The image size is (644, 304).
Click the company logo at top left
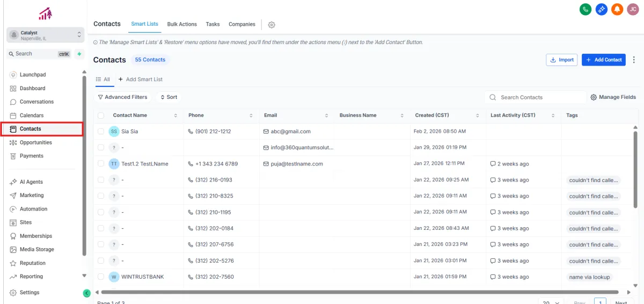click(x=45, y=13)
